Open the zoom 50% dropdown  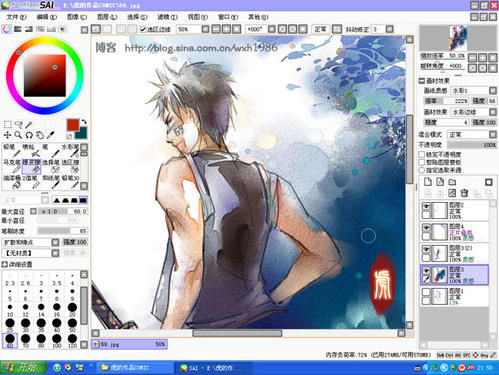tap(205, 29)
